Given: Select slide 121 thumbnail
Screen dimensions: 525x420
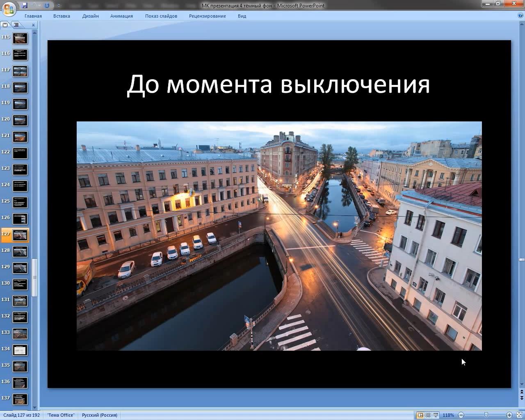Looking at the screenshot, I should (20, 137).
